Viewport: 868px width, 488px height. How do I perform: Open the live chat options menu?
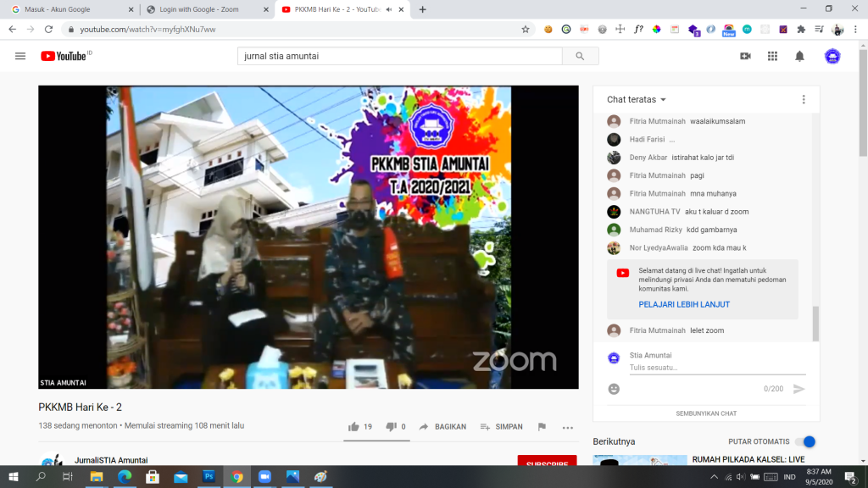pos(804,100)
